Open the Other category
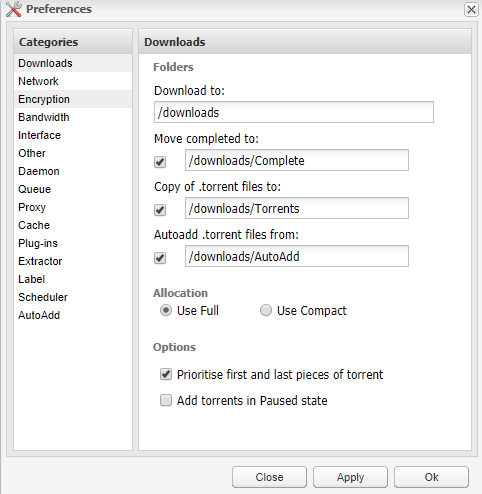Image resolution: width=482 pixels, height=494 pixels. [x=73, y=153]
